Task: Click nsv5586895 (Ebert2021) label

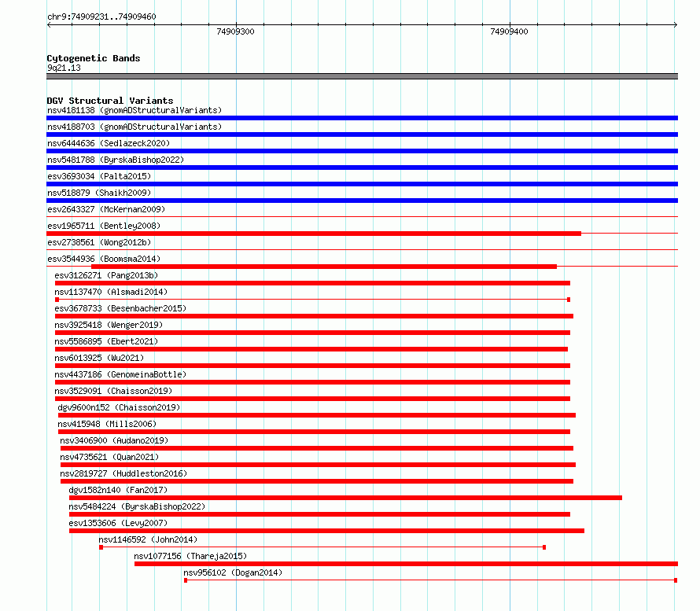Action: click(x=106, y=341)
